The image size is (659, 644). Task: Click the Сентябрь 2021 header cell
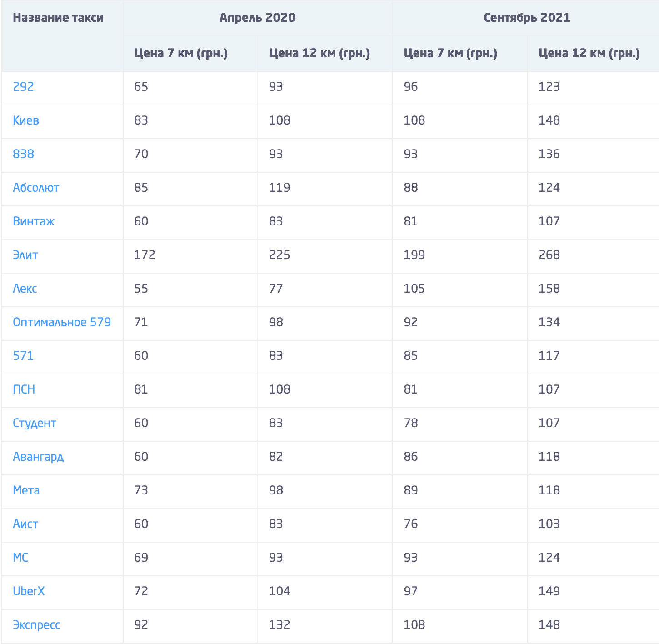527,18
